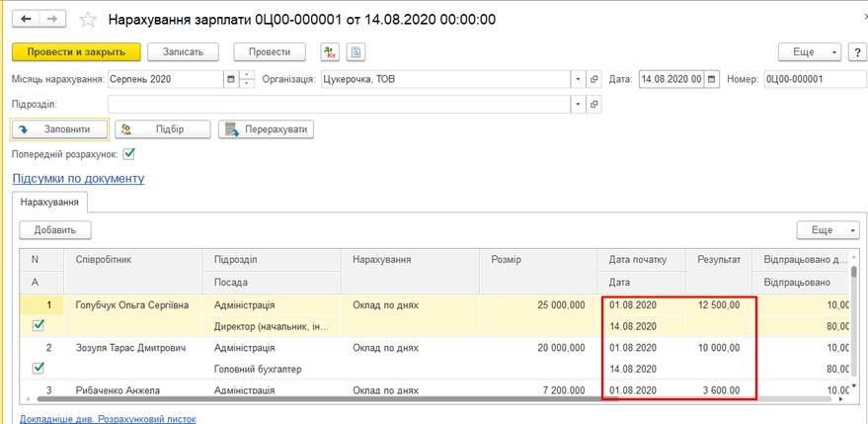Open the document report icon
The height and width of the screenshot is (424, 868).
click(x=355, y=52)
